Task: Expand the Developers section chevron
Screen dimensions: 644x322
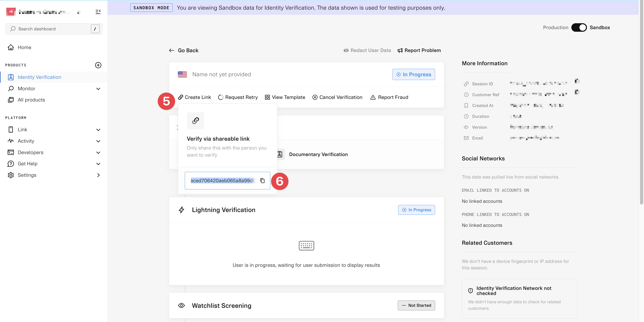Action: [x=98, y=153]
